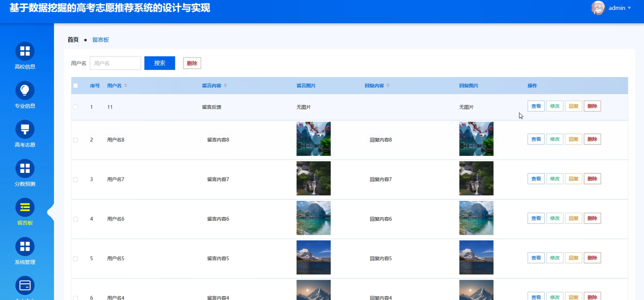Toggle the select-all header checkbox
644x300 pixels.
[76, 86]
